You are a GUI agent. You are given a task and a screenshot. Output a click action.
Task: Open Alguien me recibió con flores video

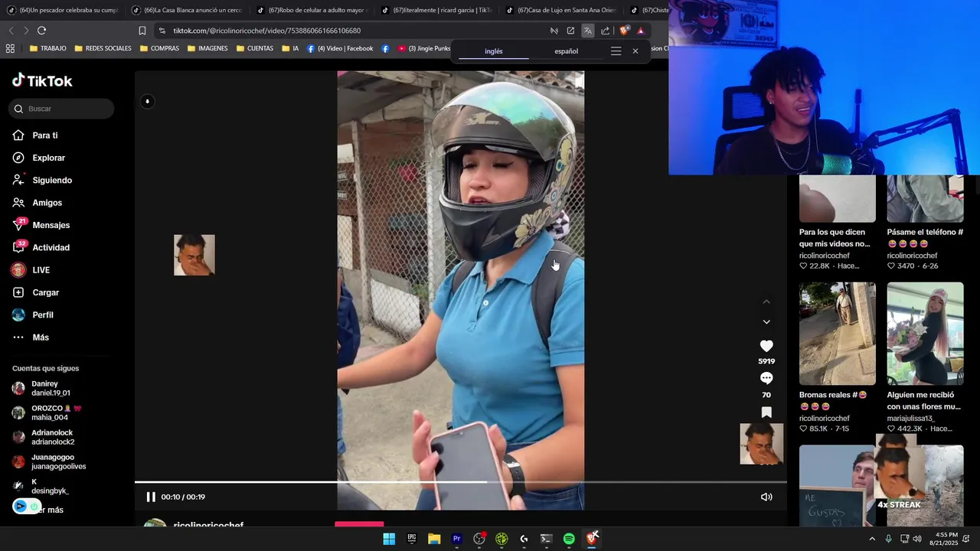pos(925,334)
